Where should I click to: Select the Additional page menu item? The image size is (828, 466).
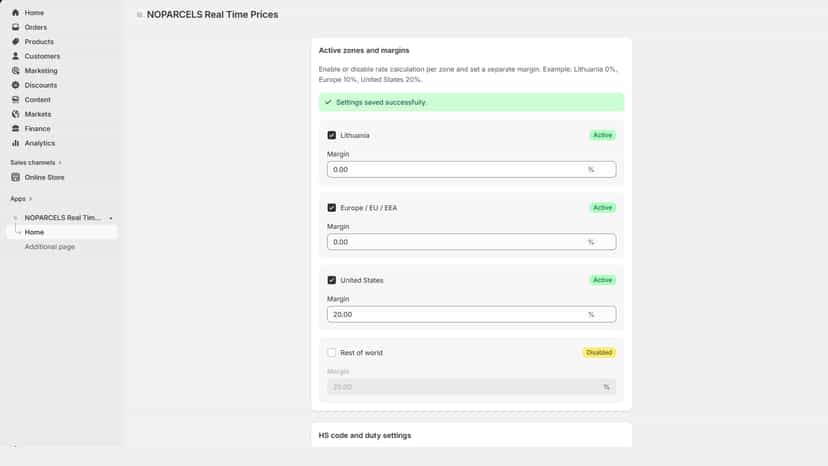tap(50, 247)
